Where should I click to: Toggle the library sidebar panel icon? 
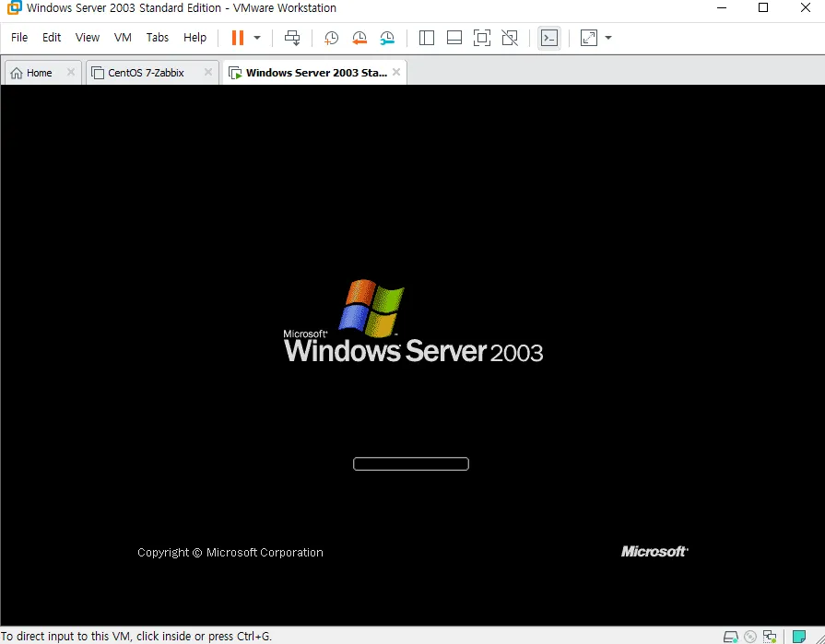[x=427, y=38]
